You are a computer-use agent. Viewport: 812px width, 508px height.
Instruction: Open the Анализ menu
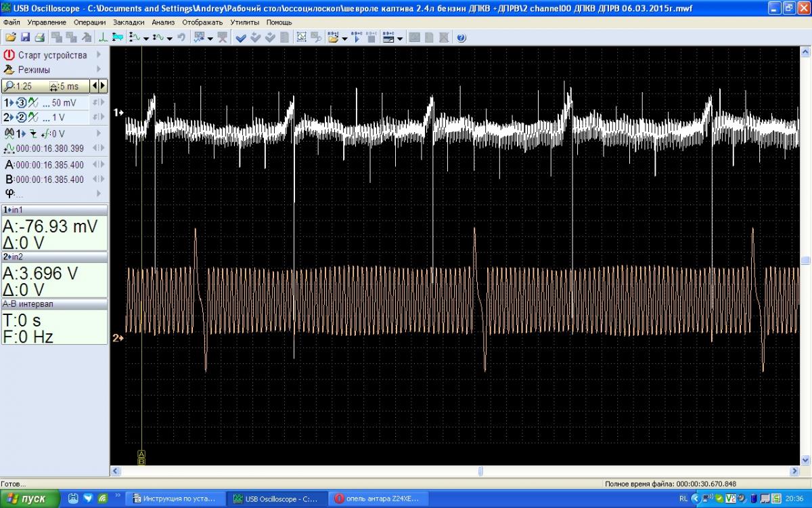[x=163, y=22]
